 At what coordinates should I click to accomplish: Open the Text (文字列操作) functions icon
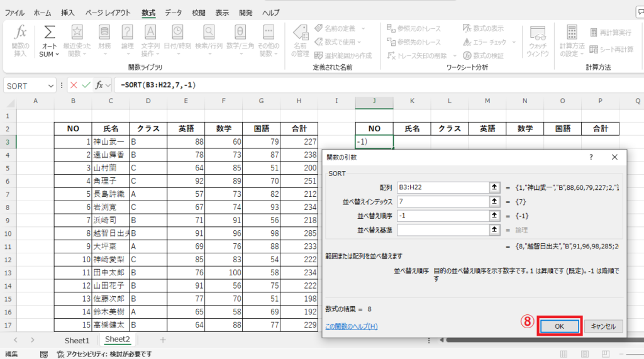pos(150,33)
